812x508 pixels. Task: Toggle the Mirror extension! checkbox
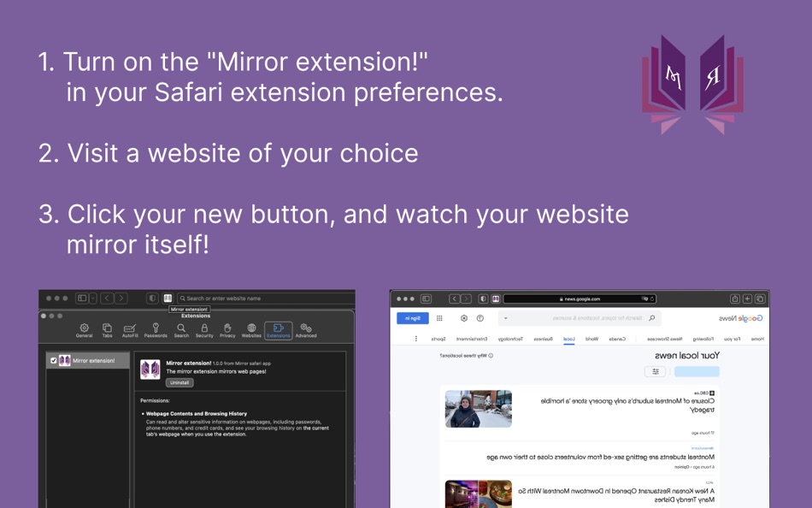(x=53, y=360)
